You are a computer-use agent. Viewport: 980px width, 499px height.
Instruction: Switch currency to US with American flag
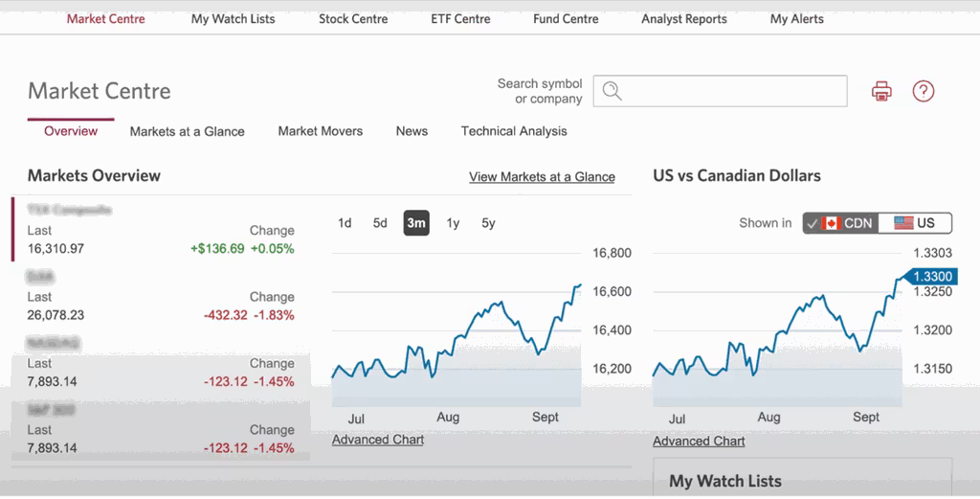(x=915, y=223)
